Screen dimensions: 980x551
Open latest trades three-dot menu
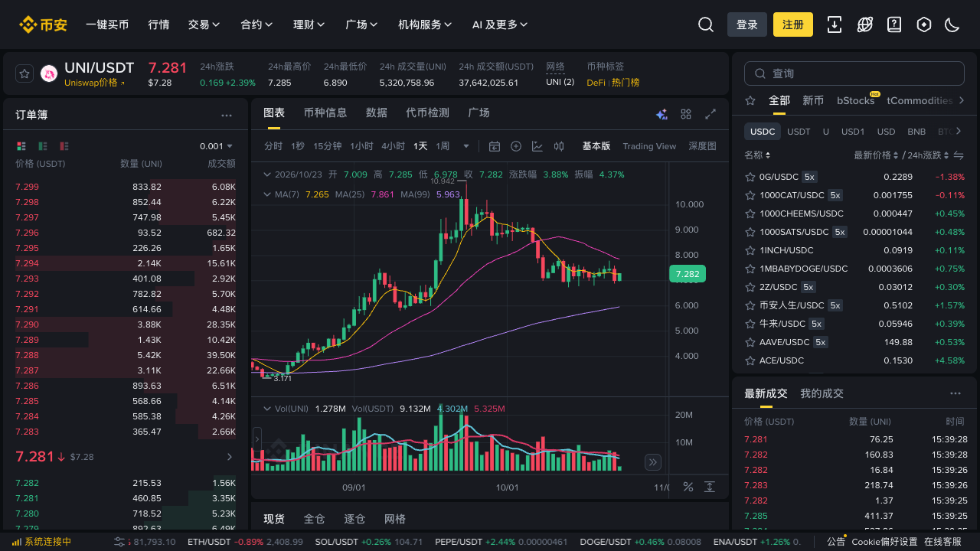pos(955,393)
